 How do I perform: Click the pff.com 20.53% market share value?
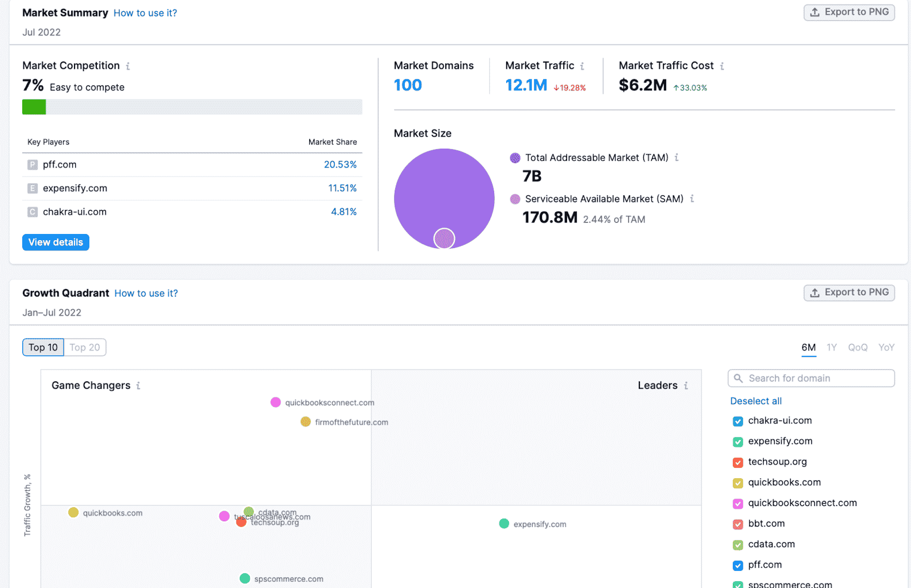(x=340, y=165)
